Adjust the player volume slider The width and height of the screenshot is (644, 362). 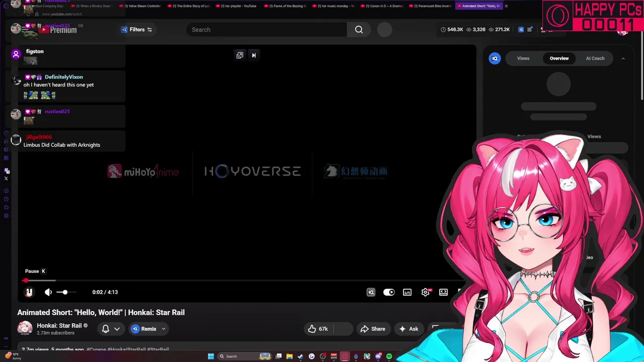[x=65, y=292]
